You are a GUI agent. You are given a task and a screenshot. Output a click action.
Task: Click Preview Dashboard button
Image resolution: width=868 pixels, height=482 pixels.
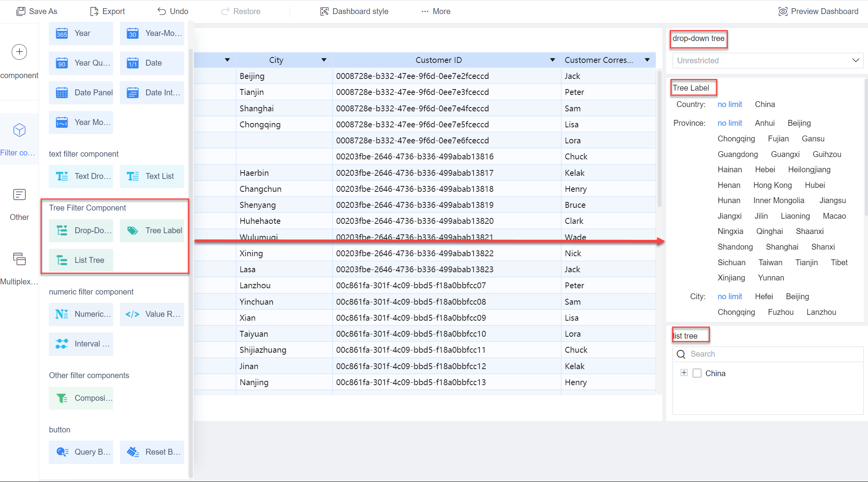818,11
